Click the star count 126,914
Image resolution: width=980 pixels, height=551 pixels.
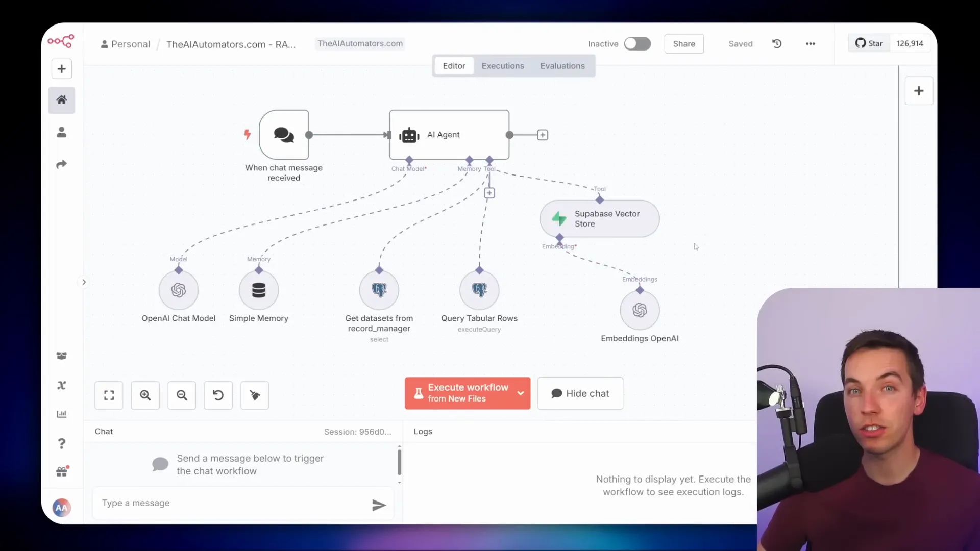coord(910,43)
